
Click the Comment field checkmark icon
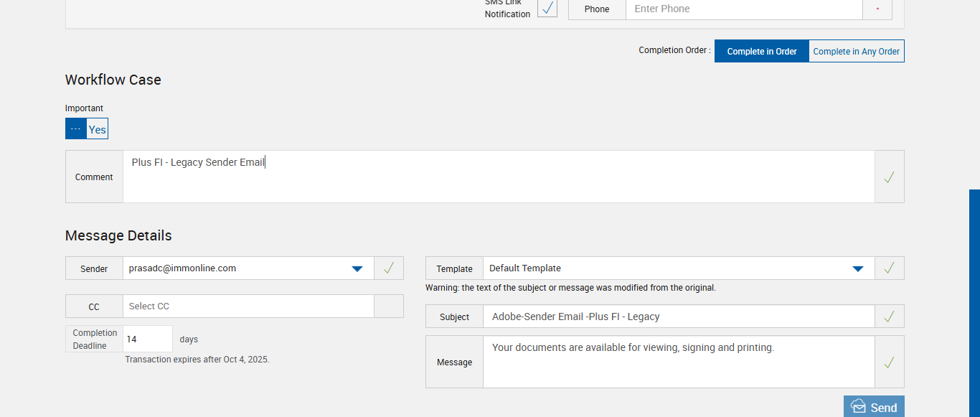coord(889,177)
